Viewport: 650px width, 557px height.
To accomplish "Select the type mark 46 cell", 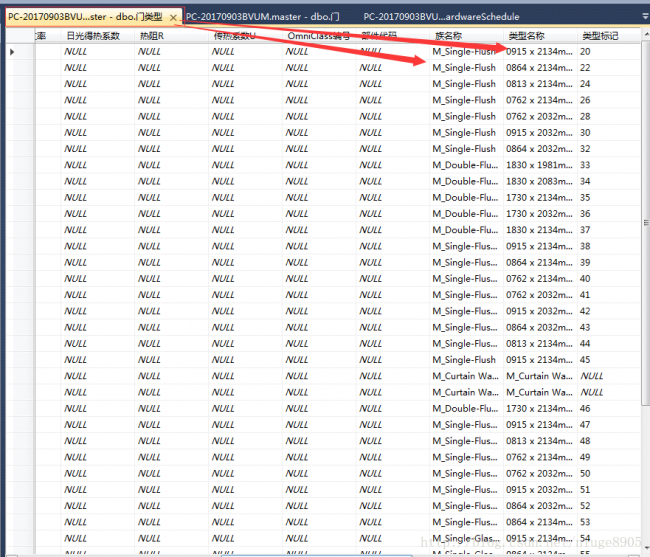I will tap(600, 408).
